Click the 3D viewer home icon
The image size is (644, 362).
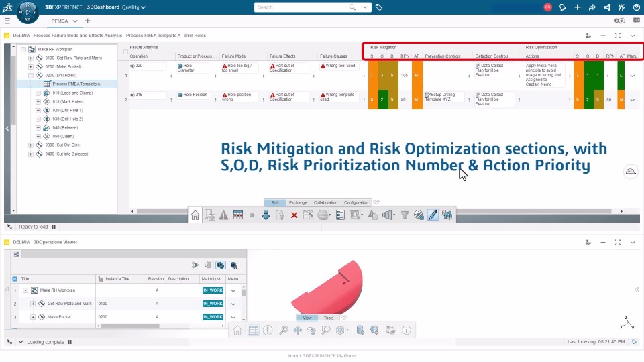pos(237,330)
